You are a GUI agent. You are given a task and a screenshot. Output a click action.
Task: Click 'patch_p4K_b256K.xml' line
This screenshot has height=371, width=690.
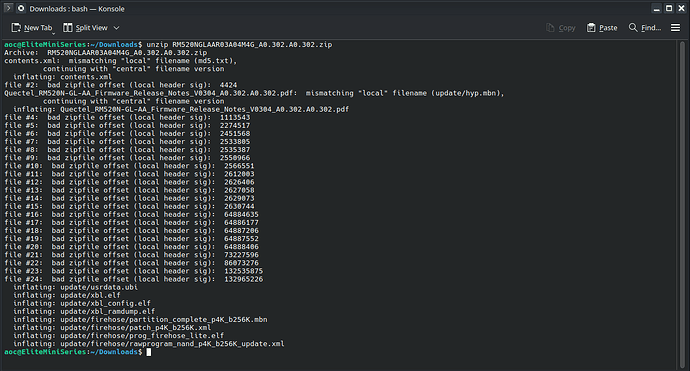click(112, 328)
